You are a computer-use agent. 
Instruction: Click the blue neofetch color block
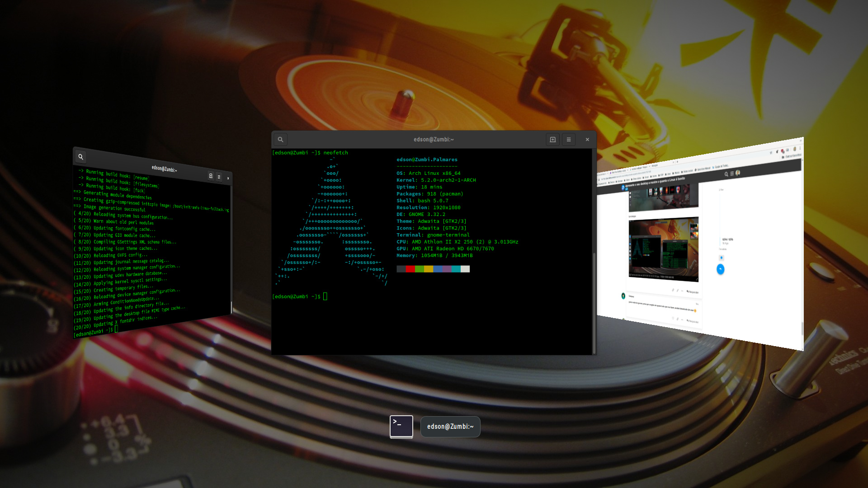click(x=438, y=269)
